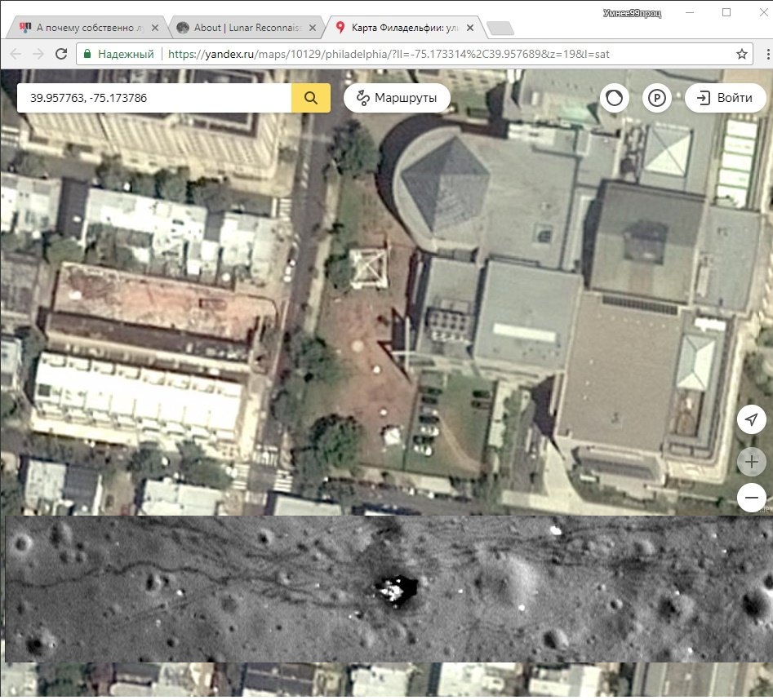Click the my-location arrow icon
Viewport: 773px width, 700px height.
point(751,420)
